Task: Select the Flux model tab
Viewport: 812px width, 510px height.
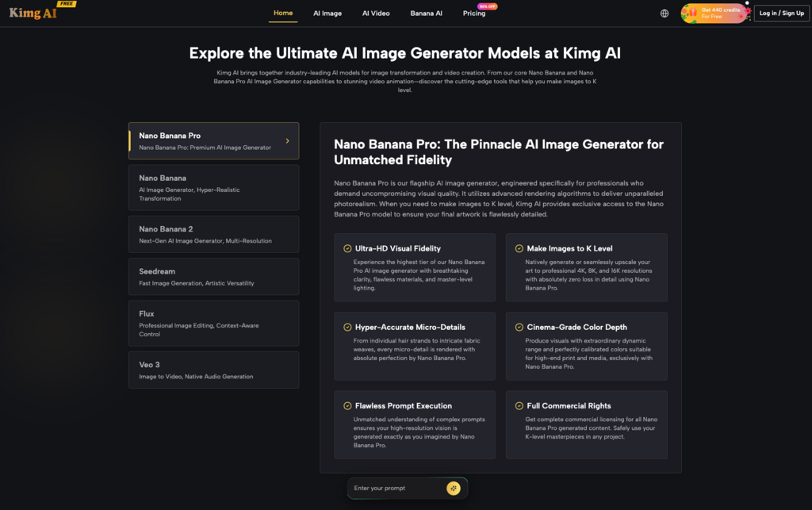Action: point(214,323)
